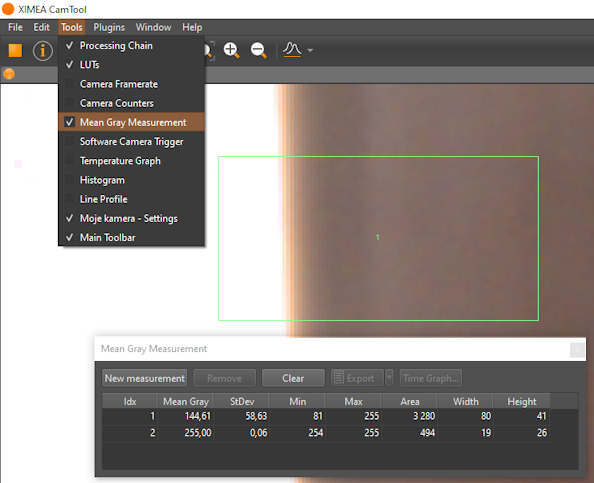Expand the histogram icon dropdown arrow
The image size is (594, 483).
click(310, 50)
